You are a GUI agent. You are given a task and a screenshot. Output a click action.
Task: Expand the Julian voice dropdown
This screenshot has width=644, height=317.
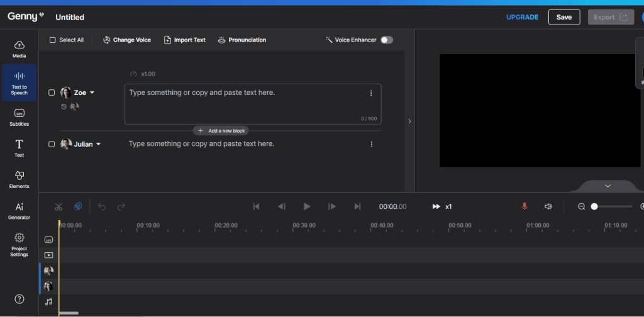(98, 144)
